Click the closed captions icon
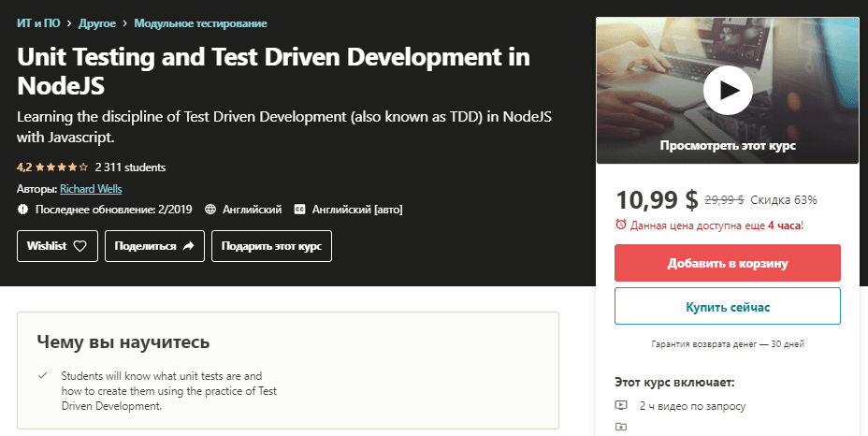 pyautogui.click(x=299, y=210)
